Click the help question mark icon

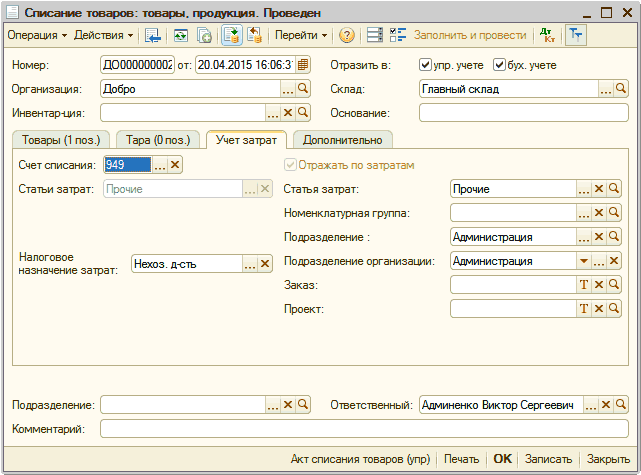coord(347,35)
